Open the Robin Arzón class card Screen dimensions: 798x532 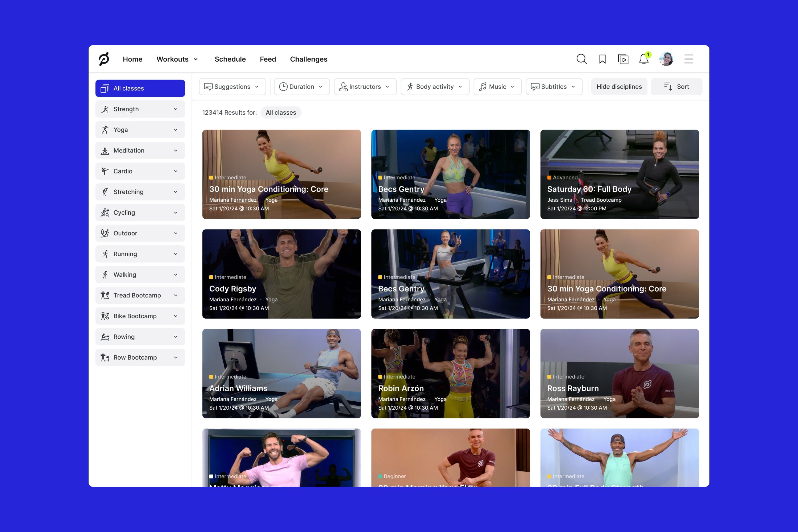[451, 373]
